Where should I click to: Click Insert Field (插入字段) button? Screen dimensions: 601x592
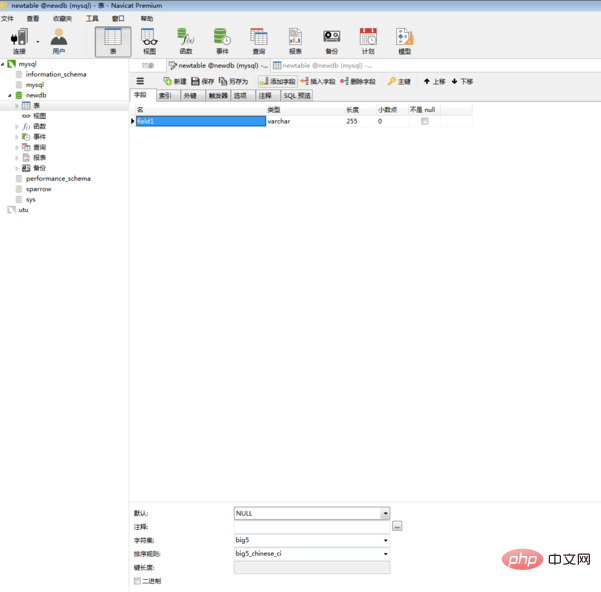(x=318, y=81)
